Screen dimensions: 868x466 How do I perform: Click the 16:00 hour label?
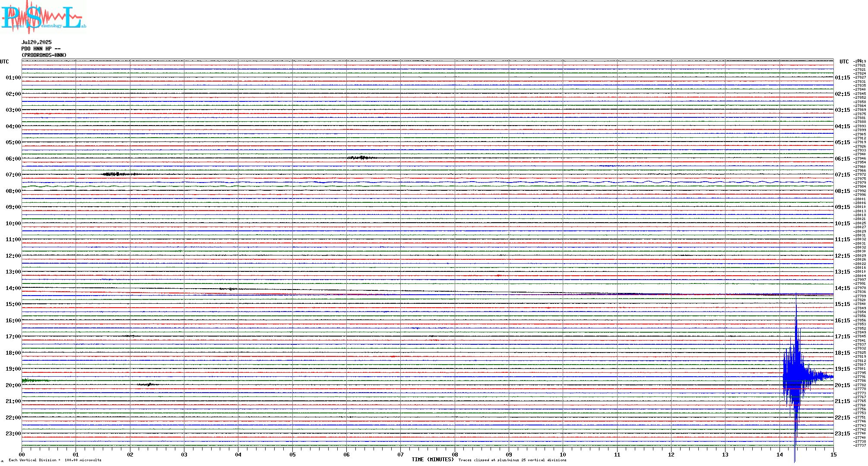point(13,321)
